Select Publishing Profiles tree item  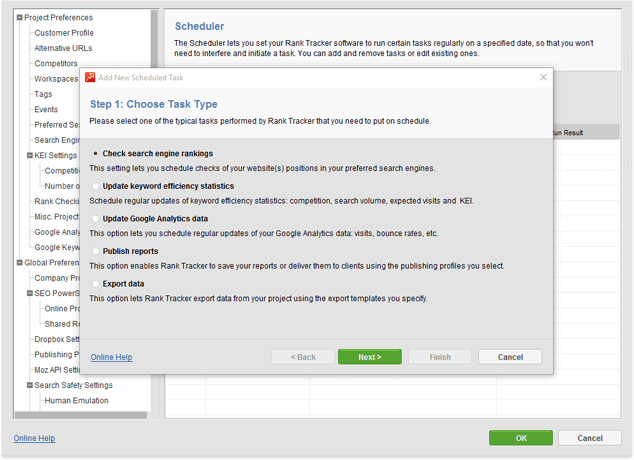click(x=57, y=354)
